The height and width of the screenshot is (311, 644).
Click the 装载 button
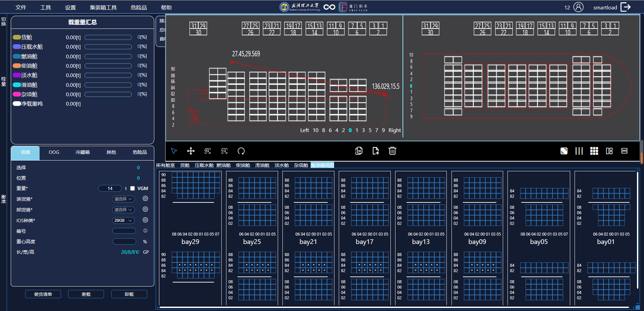pyautogui.click(x=86, y=294)
